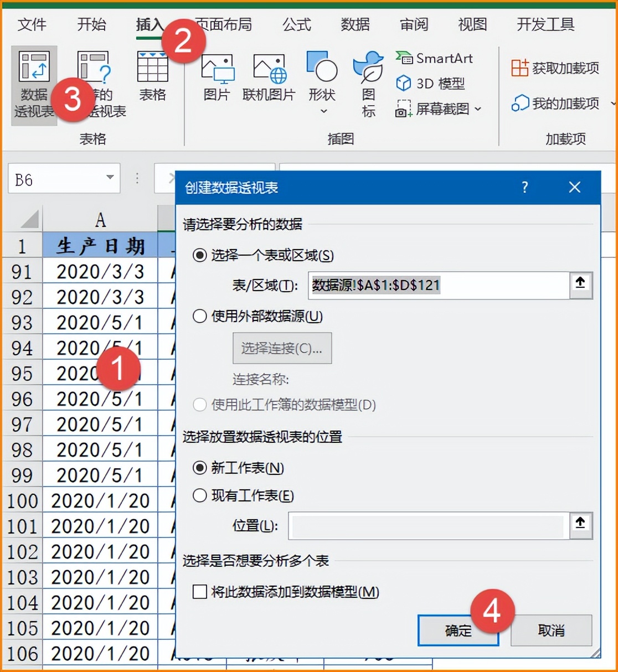Open the Name Box dropdown showing B6
Image resolution: width=618 pixels, height=672 pixels.
(110, 178)
